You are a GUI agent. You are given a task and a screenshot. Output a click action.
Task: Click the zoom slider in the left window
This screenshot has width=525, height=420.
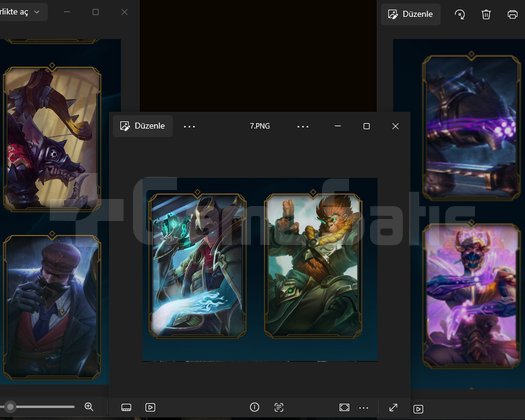[37, 407]
